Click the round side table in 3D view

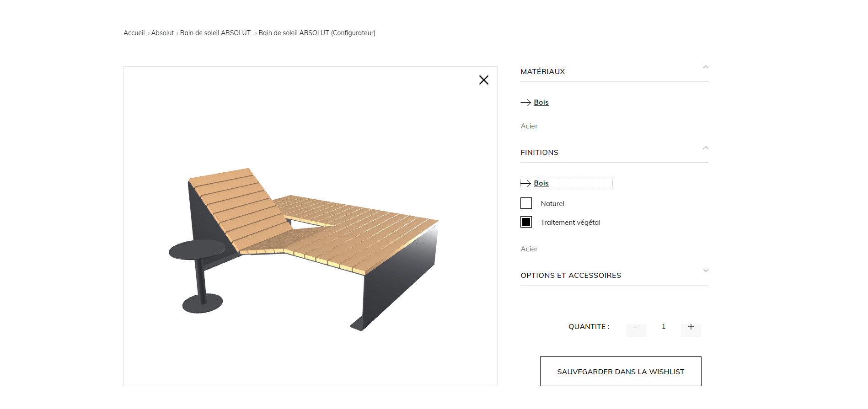click(197, 250)
